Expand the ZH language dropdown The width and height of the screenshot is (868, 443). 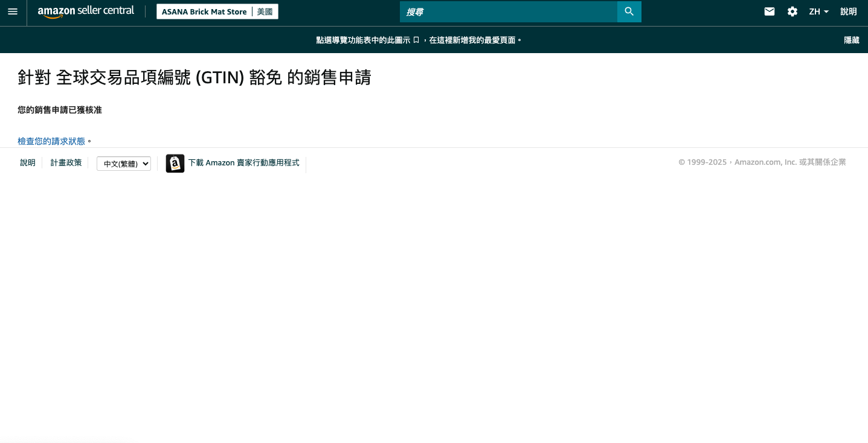(819, 11)
